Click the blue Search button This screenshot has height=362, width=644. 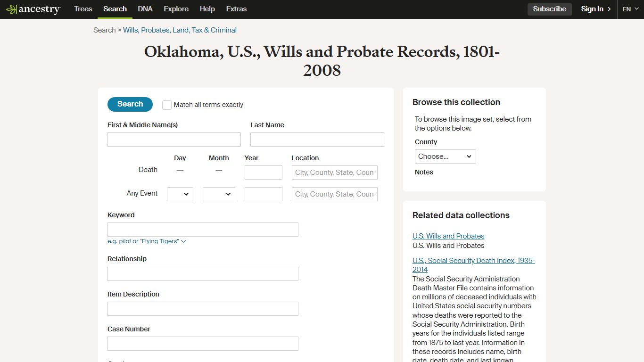(130, 104)
